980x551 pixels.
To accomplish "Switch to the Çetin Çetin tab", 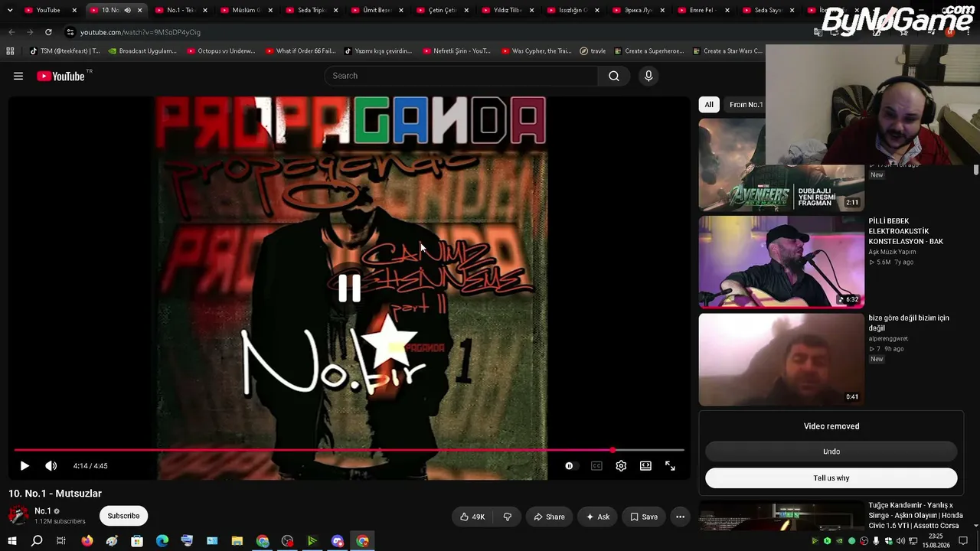I will (443, 10).
